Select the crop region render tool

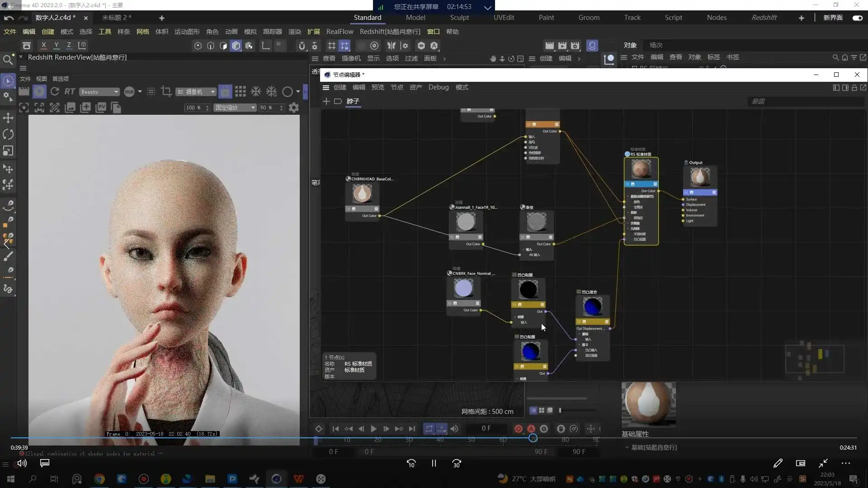click(x=166, y=92)
